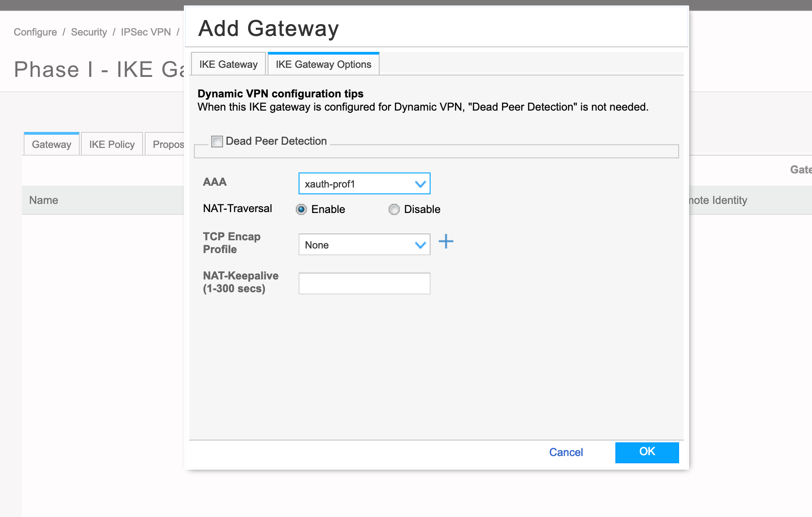Switch to the IKE Gateway tab
The height and width of the screenshot is (517, 812).
(228, 64)
